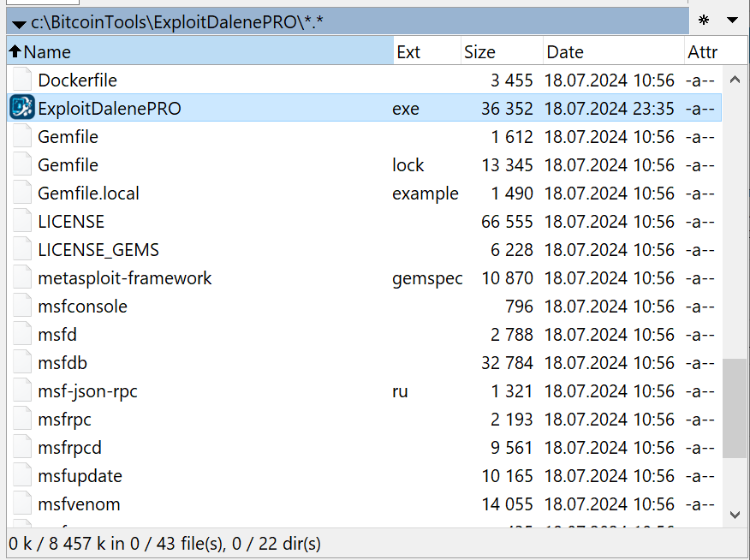
Task: Select the ExploitDalenePRO file name
Action: tap(110, 109)
